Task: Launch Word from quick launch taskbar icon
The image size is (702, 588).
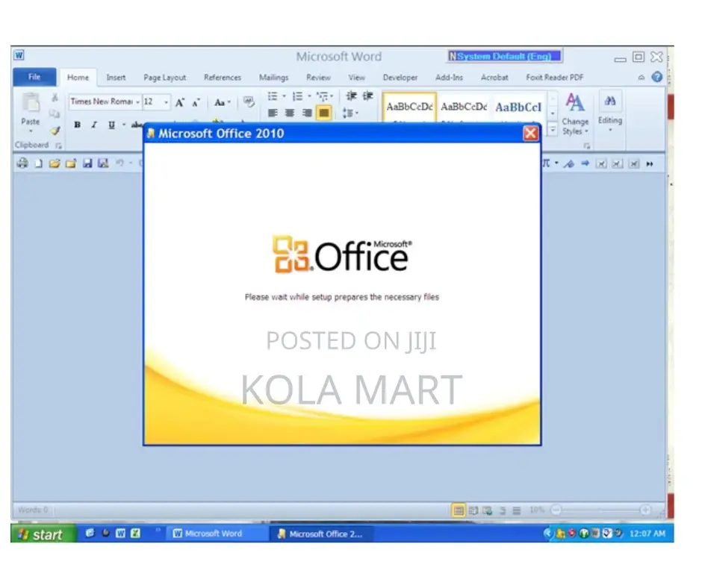Action: pyautogui.click(x=120, y=533)
